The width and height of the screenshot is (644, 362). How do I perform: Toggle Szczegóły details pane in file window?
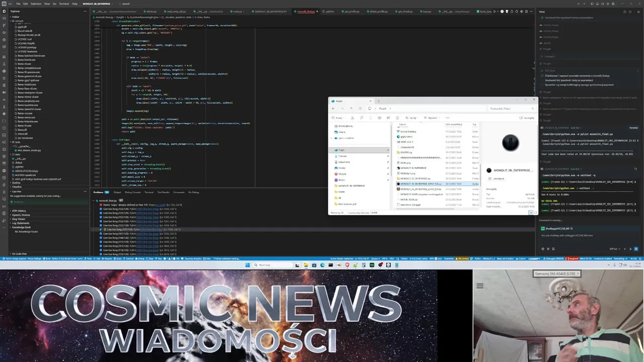527,118
